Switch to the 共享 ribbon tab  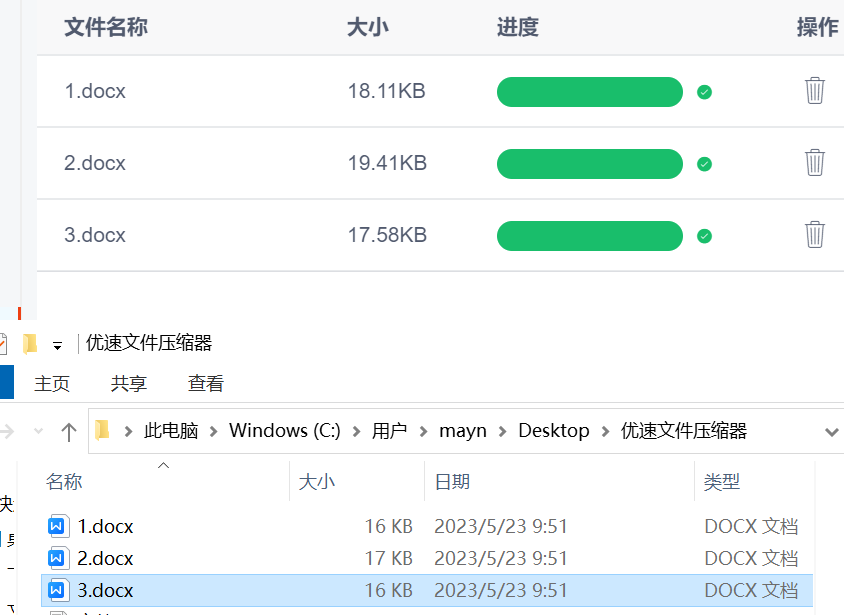tap(129, 384)
